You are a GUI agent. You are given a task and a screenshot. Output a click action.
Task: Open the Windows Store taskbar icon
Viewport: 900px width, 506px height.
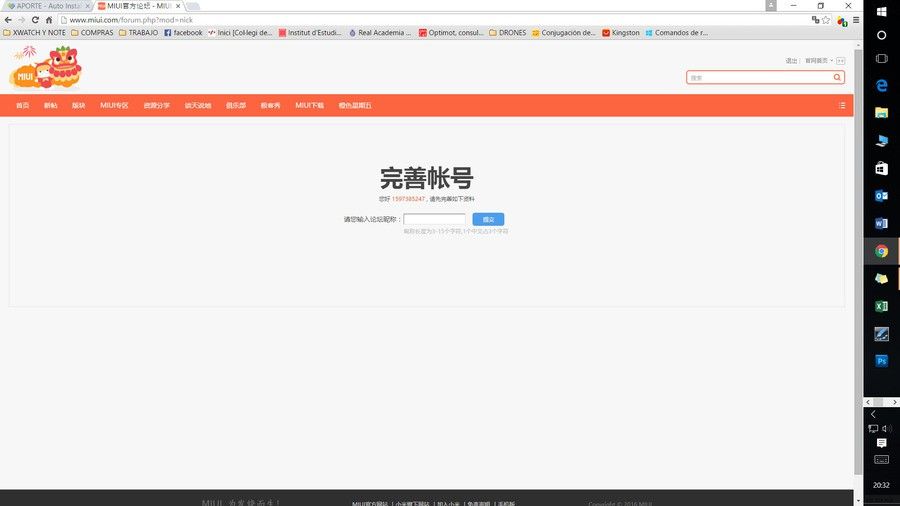click(882, 168)
